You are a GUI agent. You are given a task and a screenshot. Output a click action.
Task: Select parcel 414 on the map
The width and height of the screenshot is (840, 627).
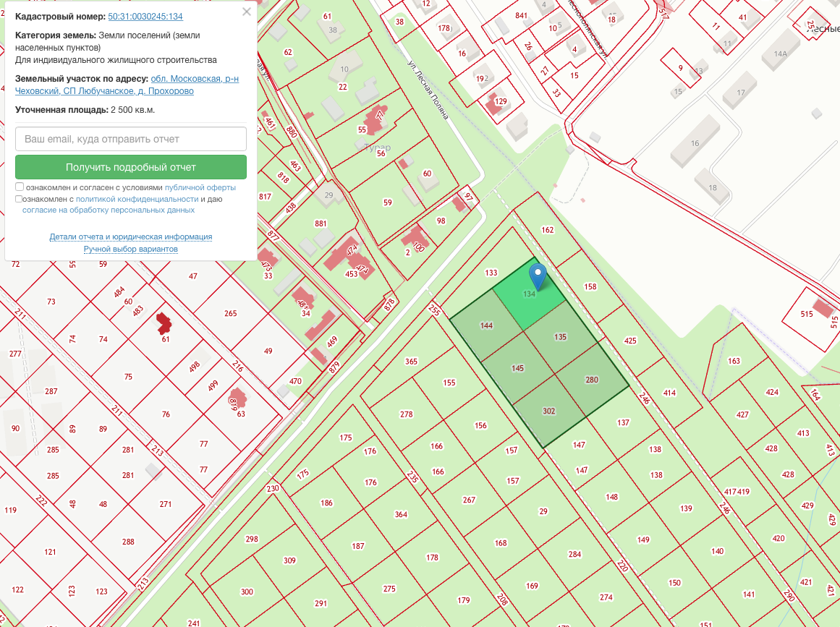[670, 393]
